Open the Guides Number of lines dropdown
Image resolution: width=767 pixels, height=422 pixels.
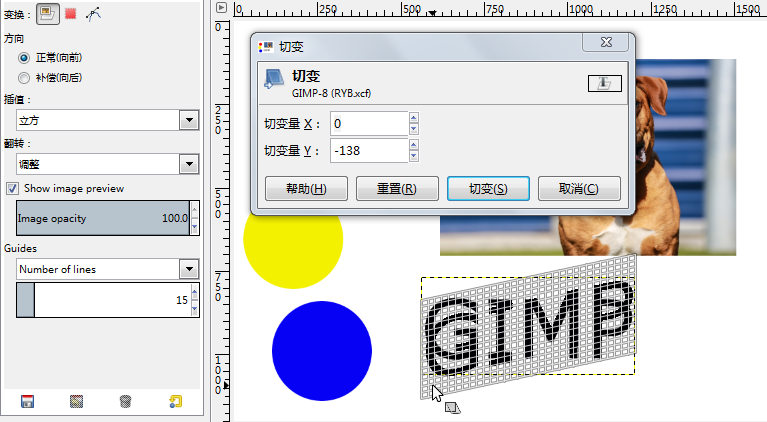tap(108, 269)
